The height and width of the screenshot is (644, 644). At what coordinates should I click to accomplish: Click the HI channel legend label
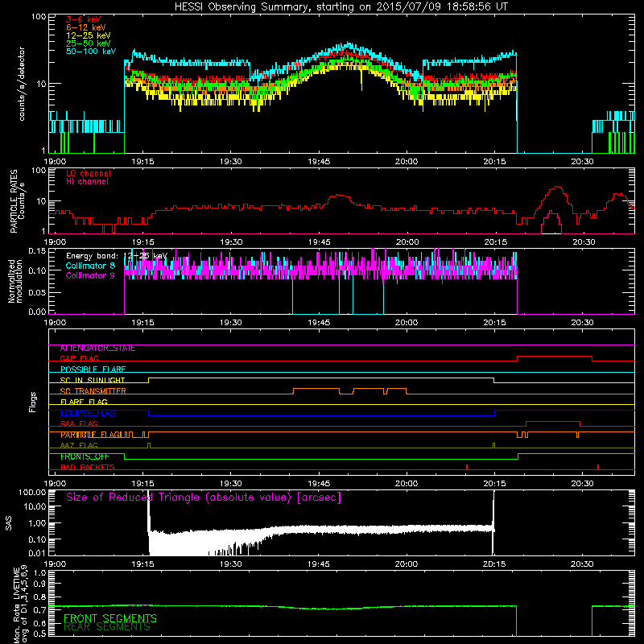coord(87,182)
